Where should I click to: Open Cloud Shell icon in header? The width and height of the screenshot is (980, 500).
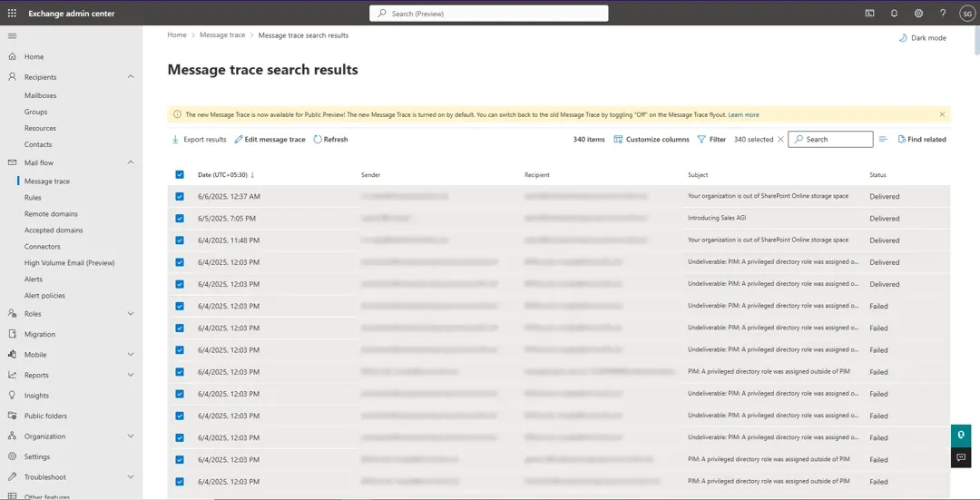coord(869,13)
